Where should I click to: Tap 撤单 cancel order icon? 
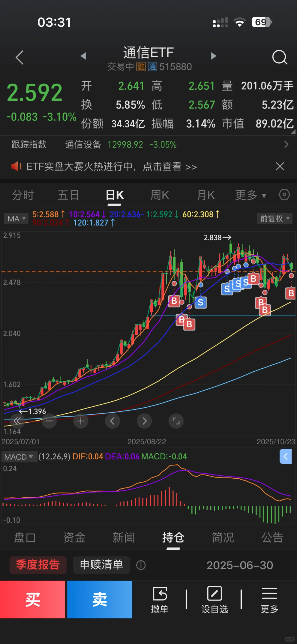pos(160,600)
